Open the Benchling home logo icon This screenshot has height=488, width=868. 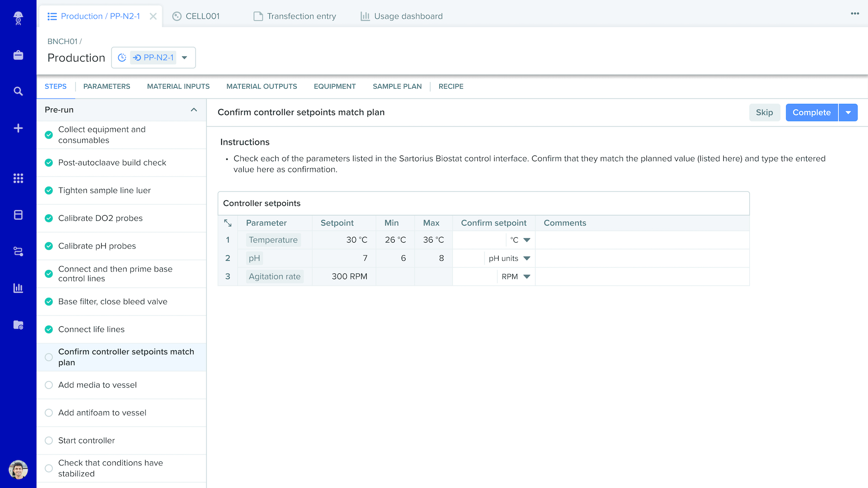18,18
